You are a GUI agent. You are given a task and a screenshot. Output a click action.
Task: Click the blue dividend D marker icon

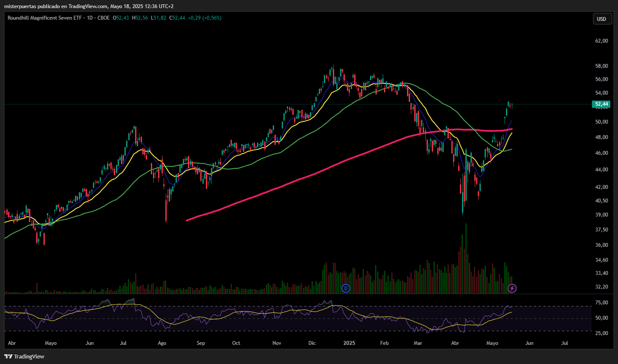(x=346, y=289)
